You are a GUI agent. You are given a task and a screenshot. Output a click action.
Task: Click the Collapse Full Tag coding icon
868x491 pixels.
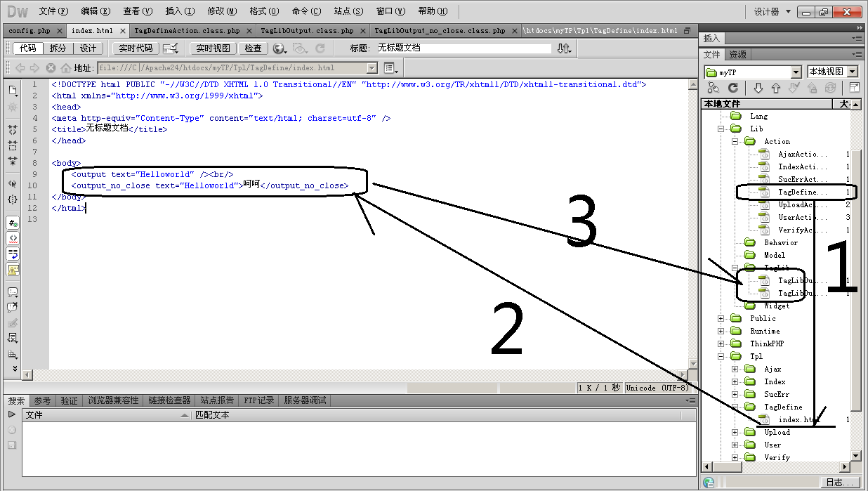13,131
